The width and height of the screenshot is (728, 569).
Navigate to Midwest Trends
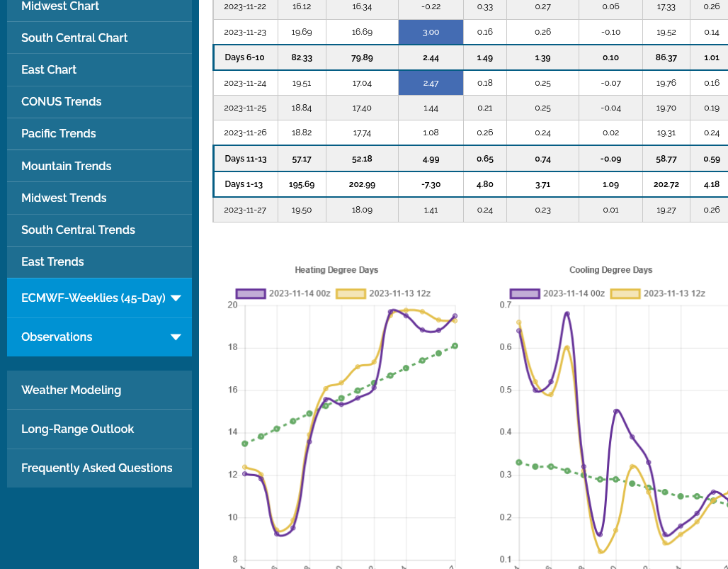tap(64, 198)
